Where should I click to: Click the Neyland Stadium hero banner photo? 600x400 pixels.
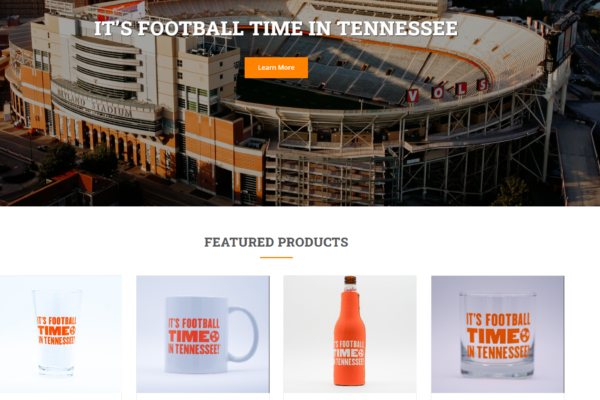coord(300,103)
